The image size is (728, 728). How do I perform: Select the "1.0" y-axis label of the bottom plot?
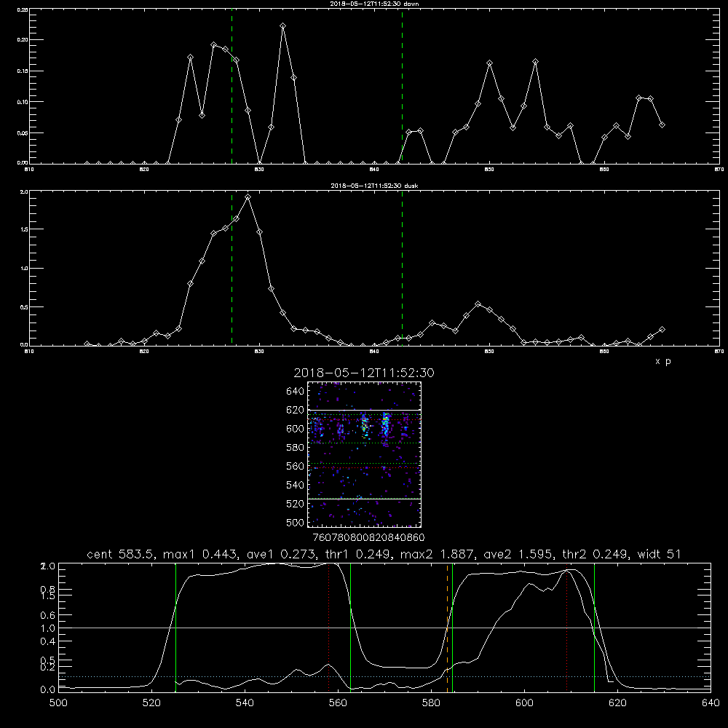point(48,628)
